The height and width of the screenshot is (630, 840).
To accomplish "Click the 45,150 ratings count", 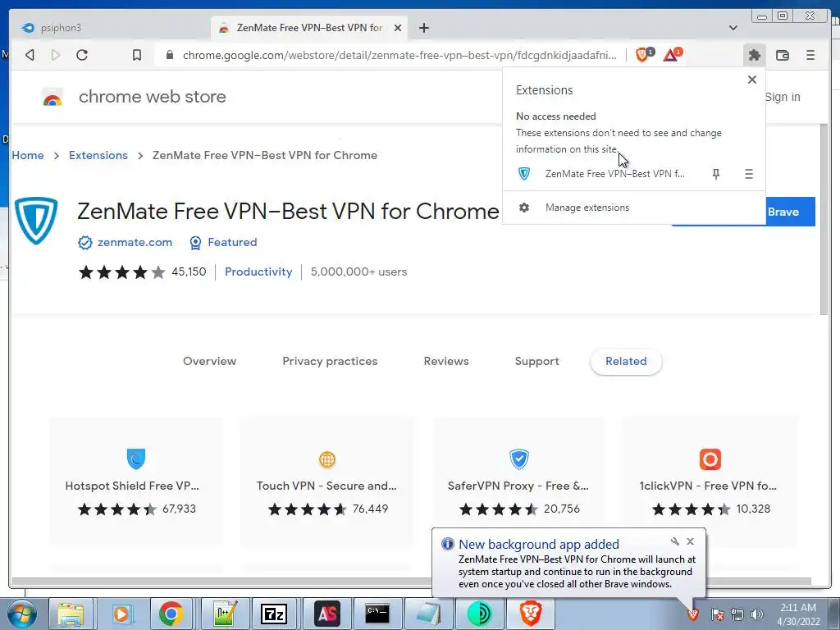I will (189, 272).
